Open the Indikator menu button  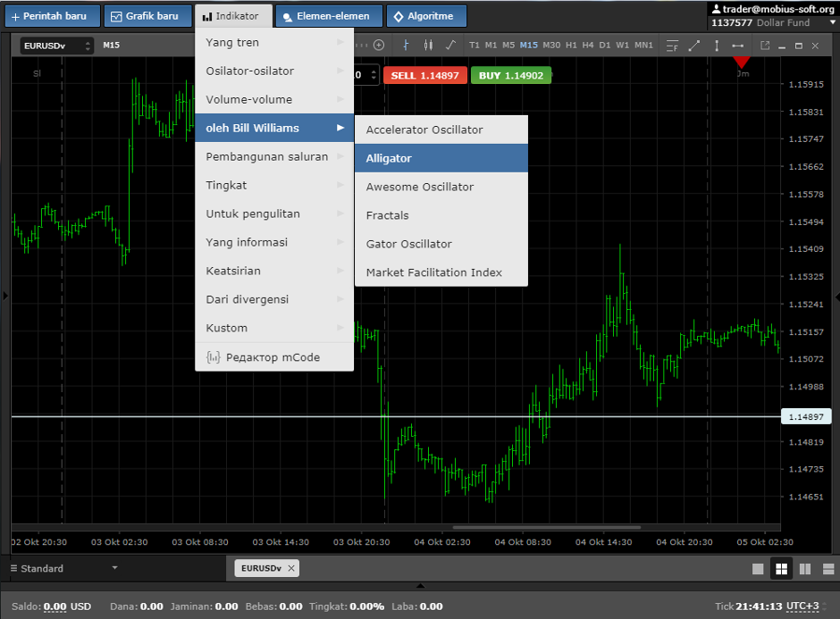point(233,16)
